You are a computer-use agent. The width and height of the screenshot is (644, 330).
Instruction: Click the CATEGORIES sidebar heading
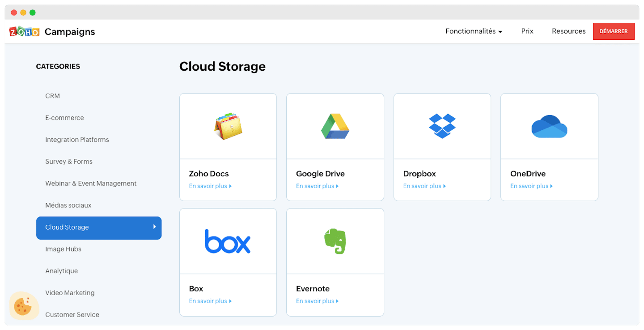[x=58, y=67]
